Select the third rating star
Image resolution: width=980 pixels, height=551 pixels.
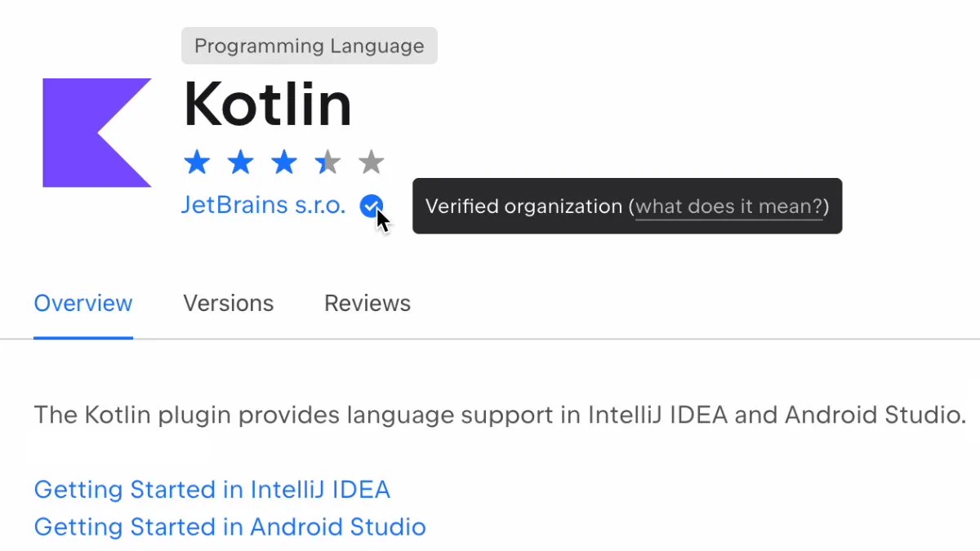pyautogui.click(x=283, y=162)
